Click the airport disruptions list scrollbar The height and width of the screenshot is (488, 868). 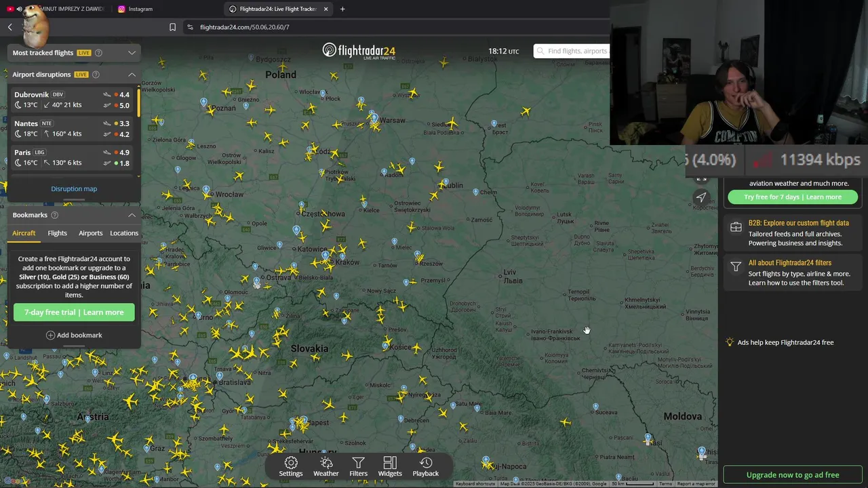(139, 102)
